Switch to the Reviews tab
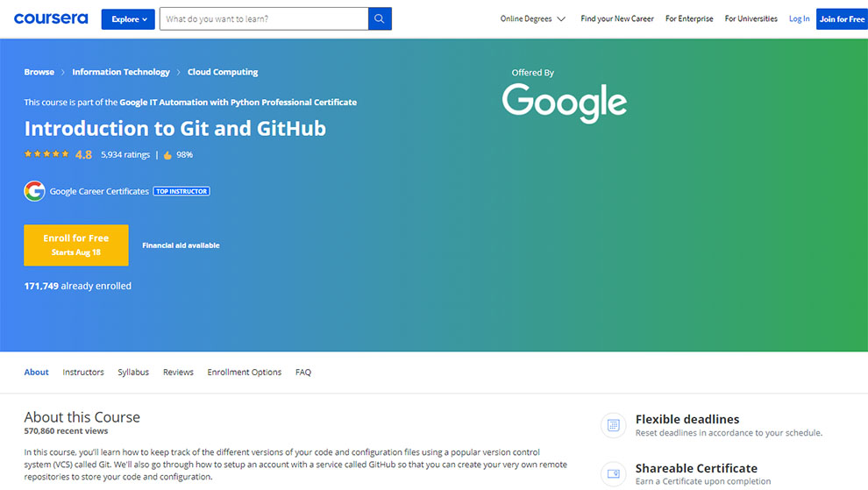The height and width of the screenshot is (490, 868). pyautogui.click(x=178, y=372)
